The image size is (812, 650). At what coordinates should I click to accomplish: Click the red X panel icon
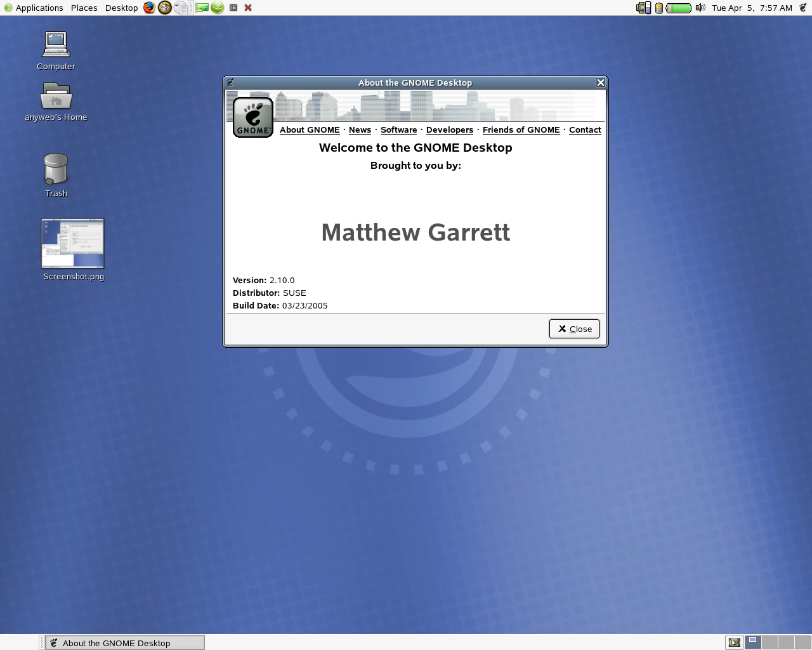pyautogui.click(x=248, y=8)
